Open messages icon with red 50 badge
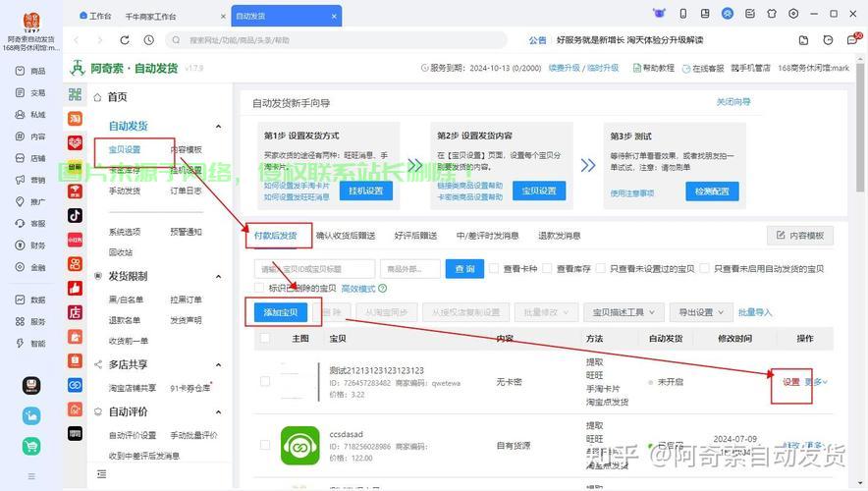 853,39
